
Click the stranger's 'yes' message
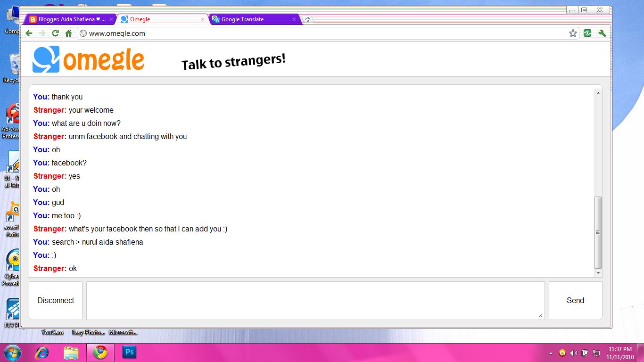pos(74,176)
